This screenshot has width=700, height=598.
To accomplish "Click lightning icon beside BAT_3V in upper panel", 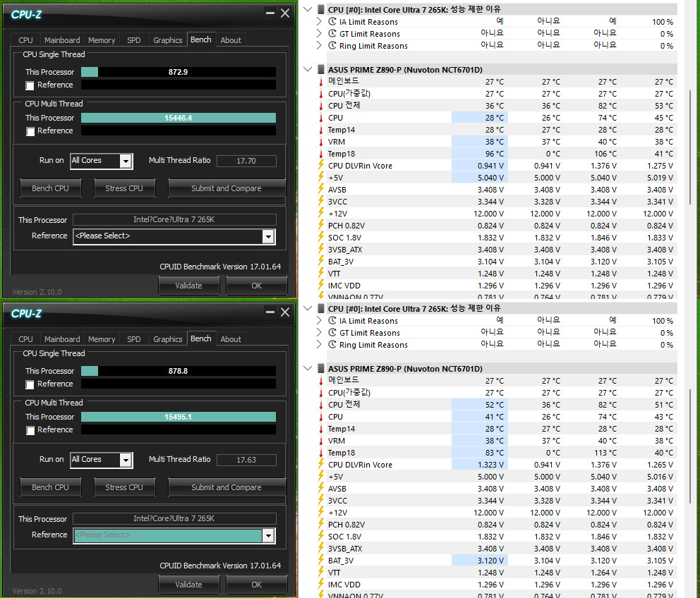I will (320, 262).
